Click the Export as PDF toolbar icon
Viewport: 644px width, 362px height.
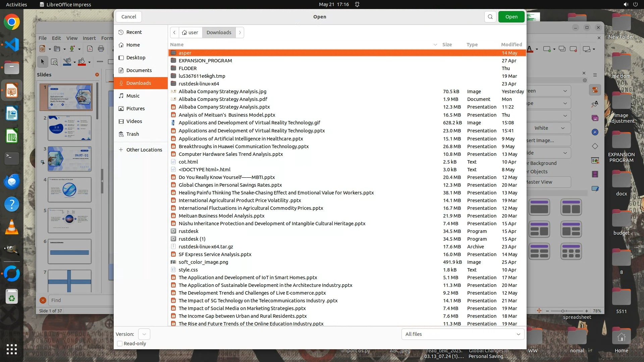click(x=90, y=49)
